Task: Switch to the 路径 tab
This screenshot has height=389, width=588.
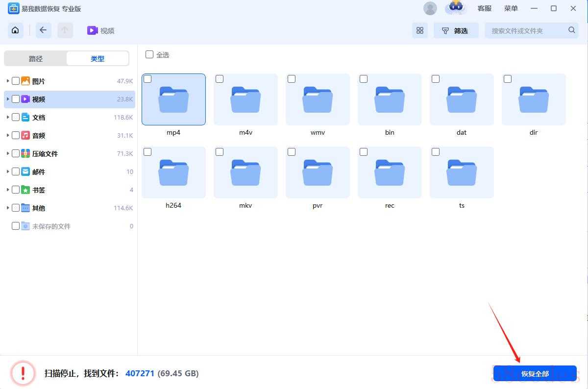Action: (36, 59)
